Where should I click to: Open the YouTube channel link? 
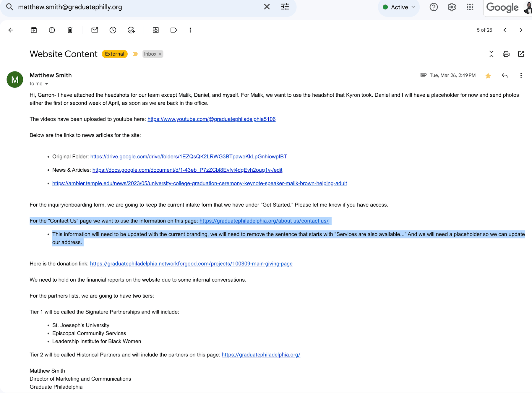pos(212,119)
